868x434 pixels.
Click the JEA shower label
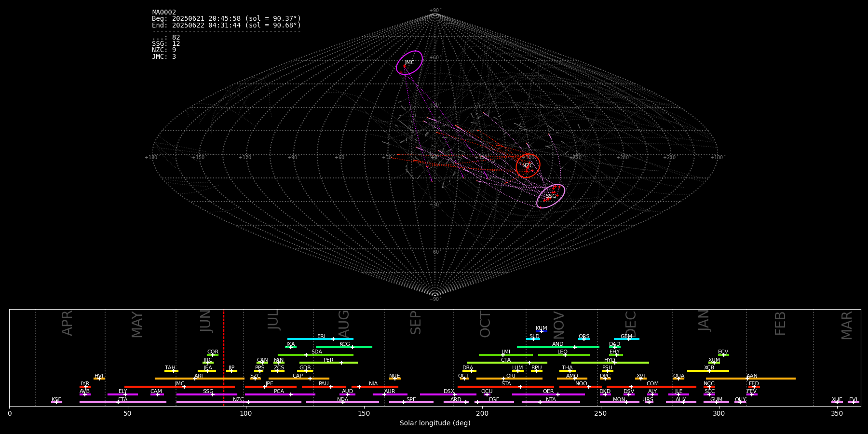coord(208,368)
